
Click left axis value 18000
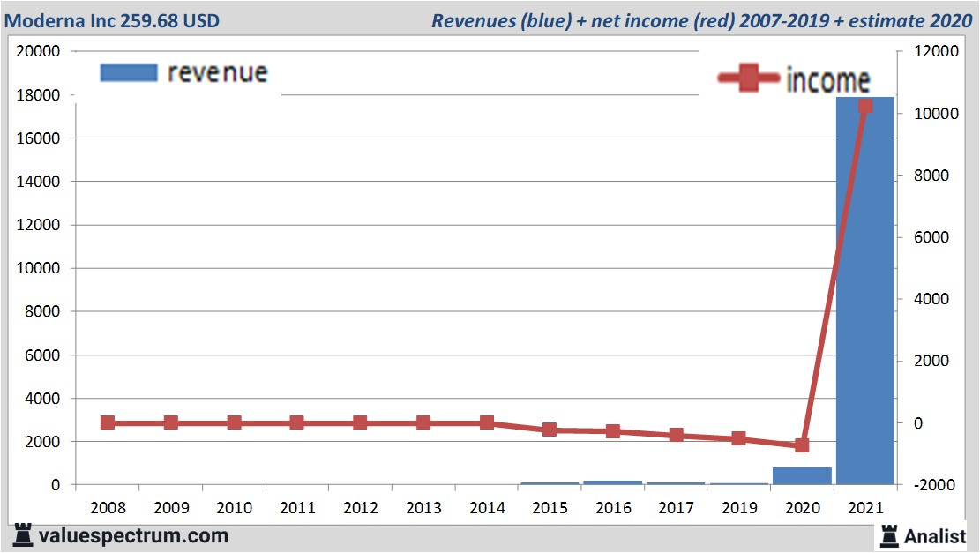click(x=38, y=95)
